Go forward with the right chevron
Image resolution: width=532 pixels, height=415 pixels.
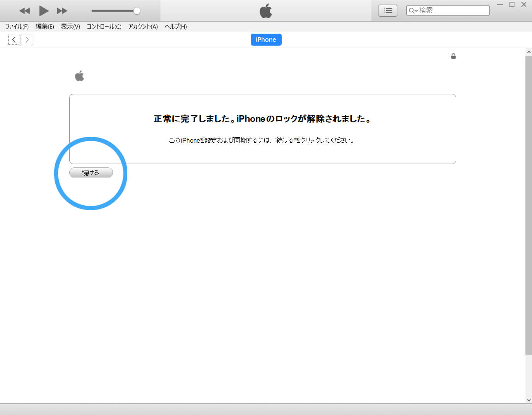point(27,39)
